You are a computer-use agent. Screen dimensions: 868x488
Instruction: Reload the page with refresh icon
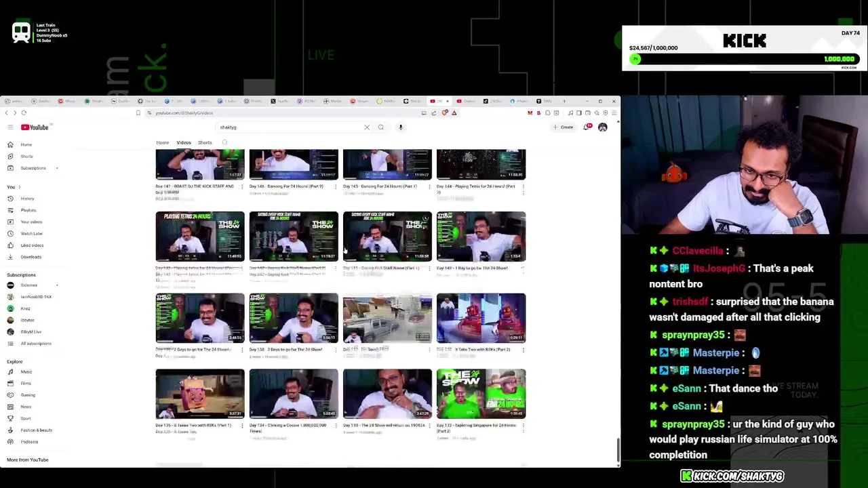point(24,113)
